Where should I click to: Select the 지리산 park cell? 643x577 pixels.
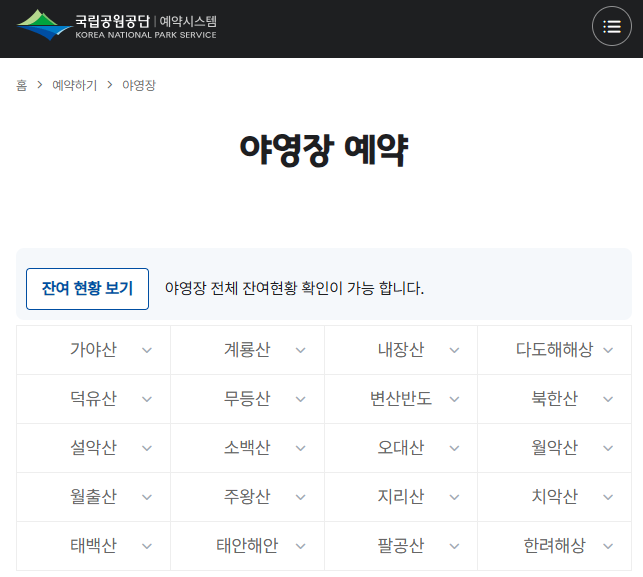point(401,497)
